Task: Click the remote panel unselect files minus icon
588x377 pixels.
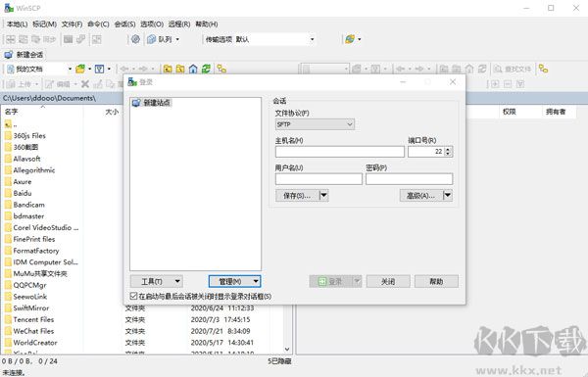Action: (508, 84)
